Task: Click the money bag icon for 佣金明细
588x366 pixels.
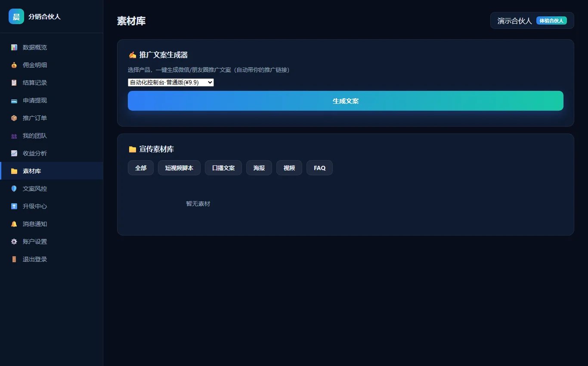Action: [14, 65]
